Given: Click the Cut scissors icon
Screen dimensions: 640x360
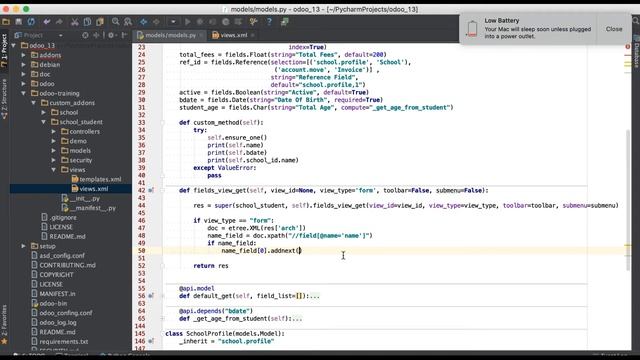Looking at the screenshot, I should tap(75, 22).
